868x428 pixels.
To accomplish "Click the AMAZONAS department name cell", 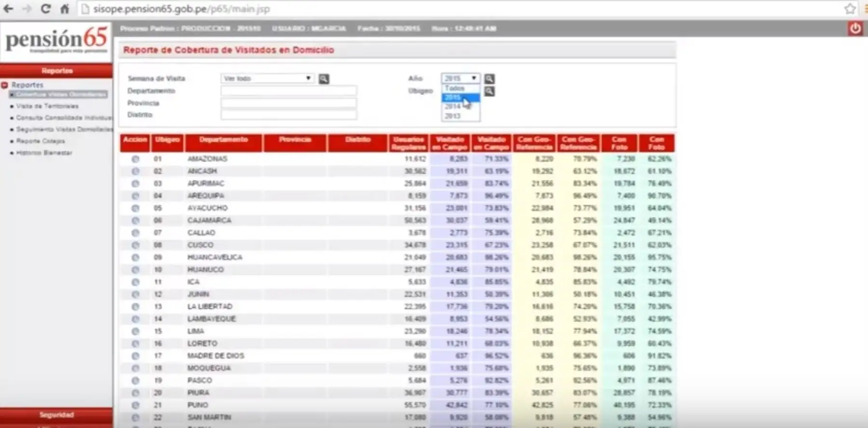I will click(207, 159).
